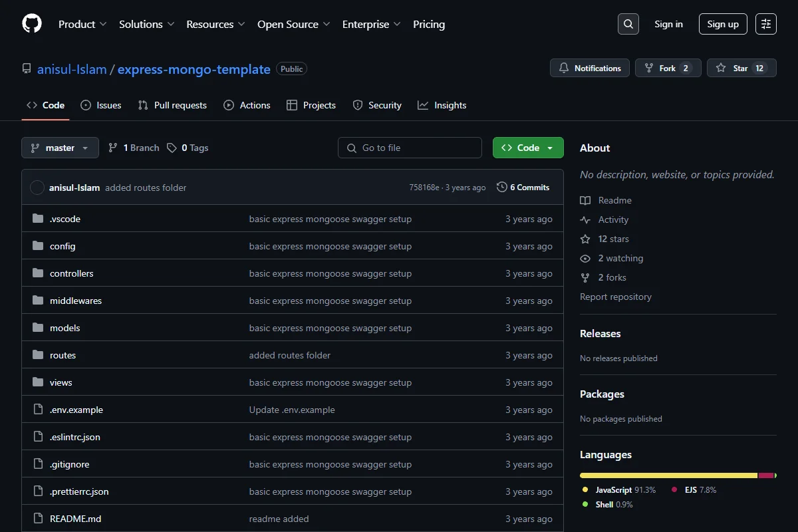Expand the Product menu

click(x=82, y=24)
